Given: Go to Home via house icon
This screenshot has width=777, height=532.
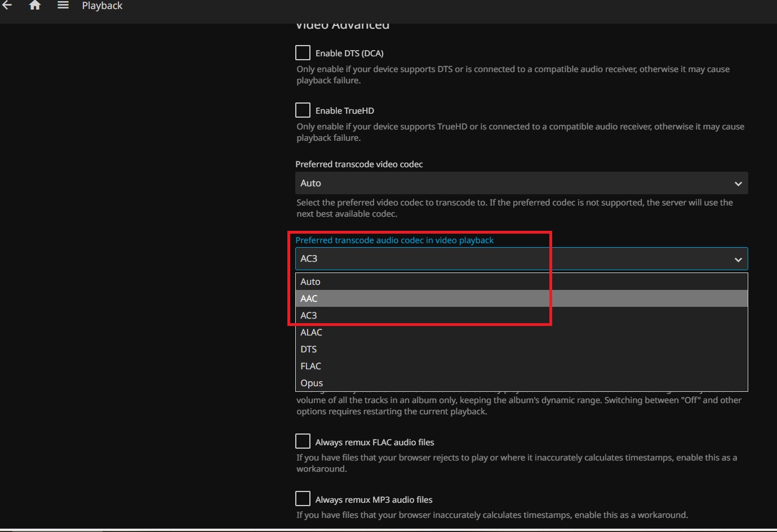Looking at the screenshot, I should point(35,6).
